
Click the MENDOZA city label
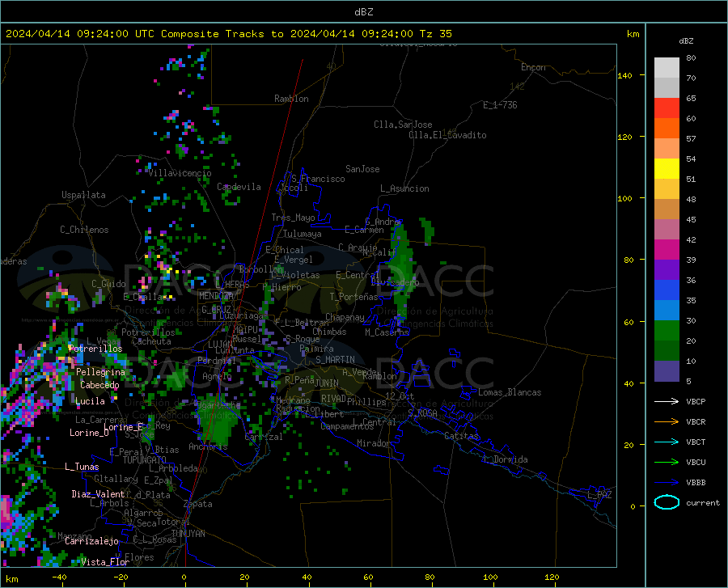pyautogui.click(x=216, y=296)
